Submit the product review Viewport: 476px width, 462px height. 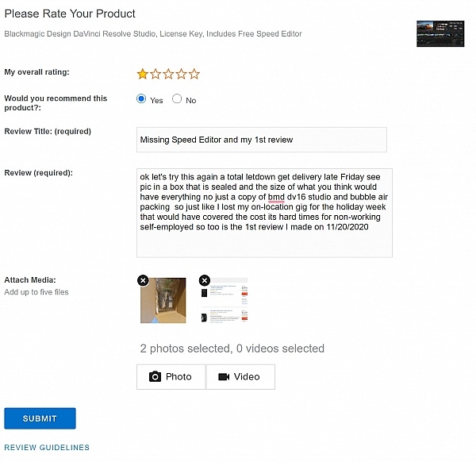40,418
